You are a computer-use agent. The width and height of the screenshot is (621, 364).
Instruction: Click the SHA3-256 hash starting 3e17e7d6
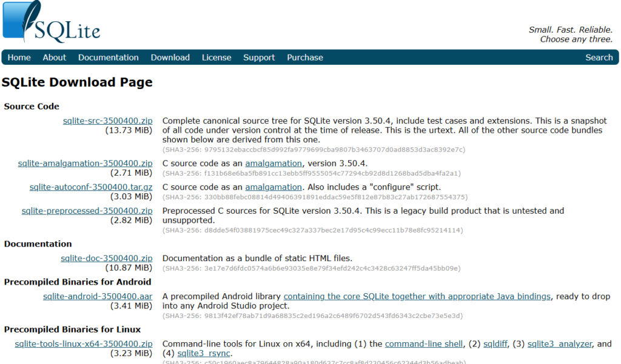(312, 268)
